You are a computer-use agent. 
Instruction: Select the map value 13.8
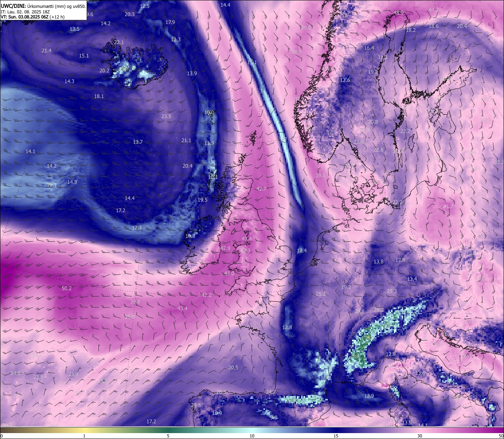(x=378, y=261)
